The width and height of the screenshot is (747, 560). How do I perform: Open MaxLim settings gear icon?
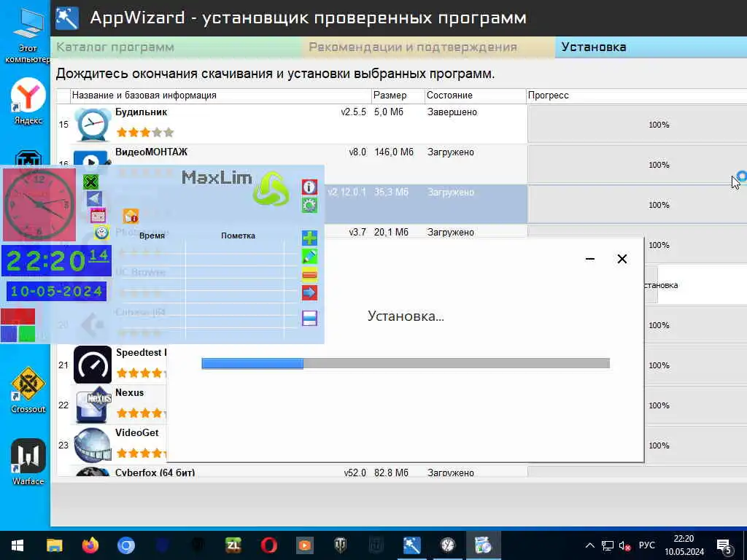(x=309, y=205)
